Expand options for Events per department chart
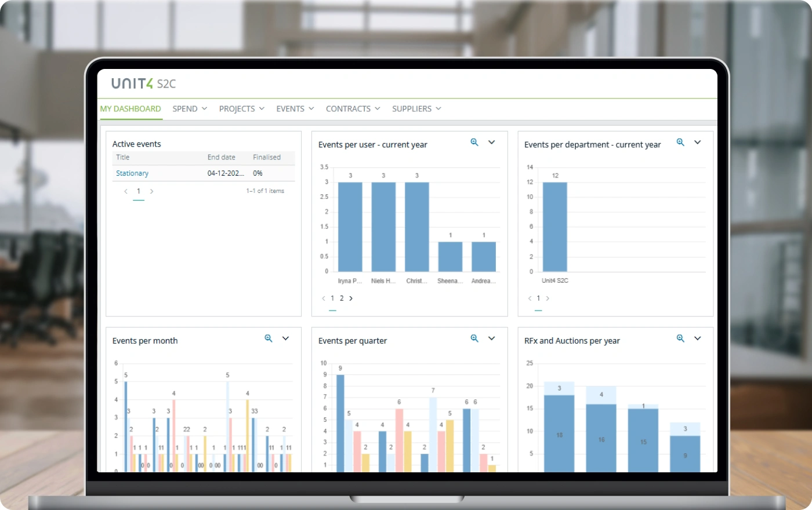 point(698,142)
